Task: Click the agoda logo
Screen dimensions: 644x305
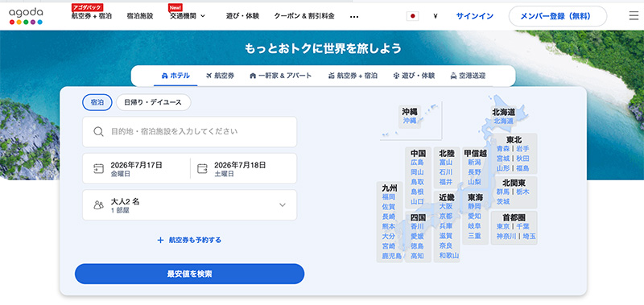Action: [26, 16]
